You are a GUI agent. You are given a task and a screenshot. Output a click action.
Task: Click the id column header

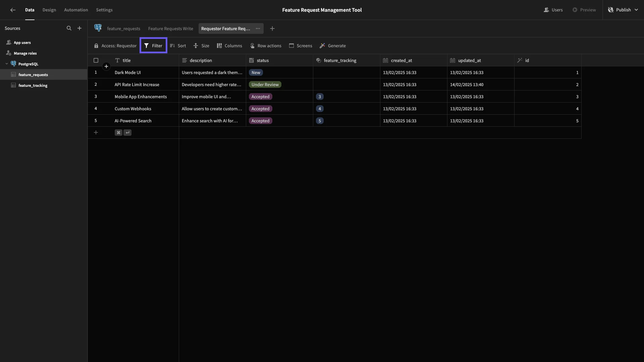pyautogui.click(x=548, y=60)
